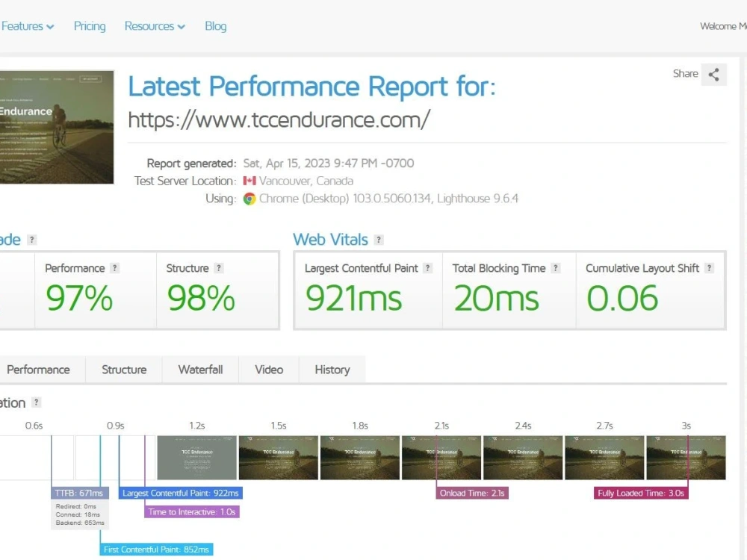Click Fully Loaded Time: 3.0s marker

(x=641, y=493)
